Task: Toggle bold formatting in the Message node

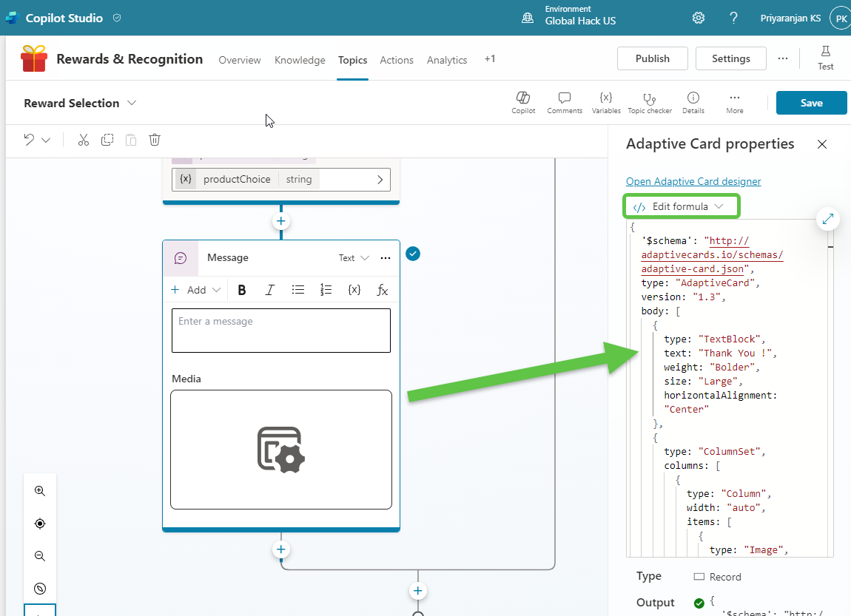Action: click(242, 290)
